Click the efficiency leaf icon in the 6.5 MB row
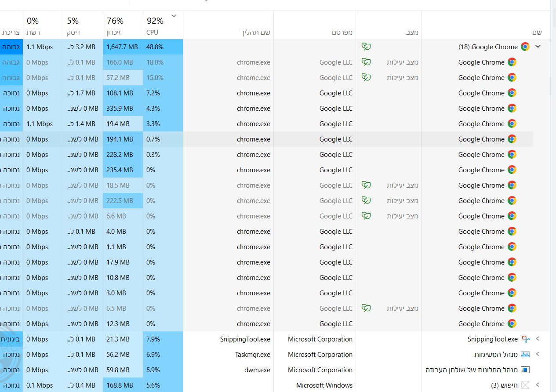This screenshot has width=556, height=392. click(366, 308)
